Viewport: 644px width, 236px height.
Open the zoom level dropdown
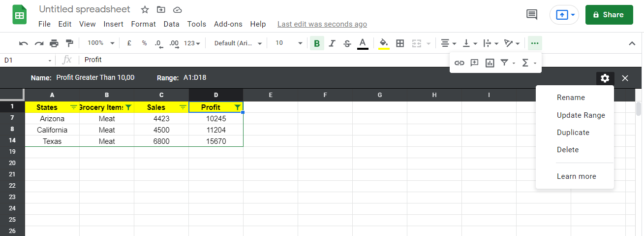(101, 43)
